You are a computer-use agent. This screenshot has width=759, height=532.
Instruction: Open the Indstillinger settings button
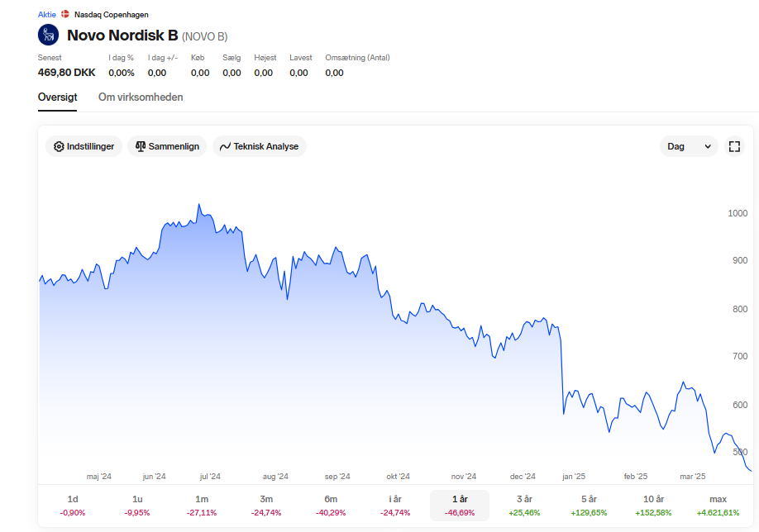point(84,146)
